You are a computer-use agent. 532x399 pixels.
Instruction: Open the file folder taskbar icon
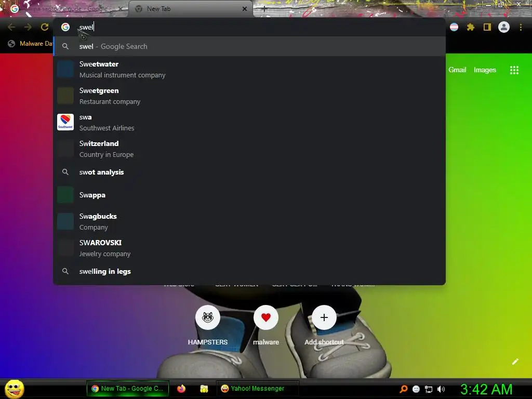(x=204, y=389)
